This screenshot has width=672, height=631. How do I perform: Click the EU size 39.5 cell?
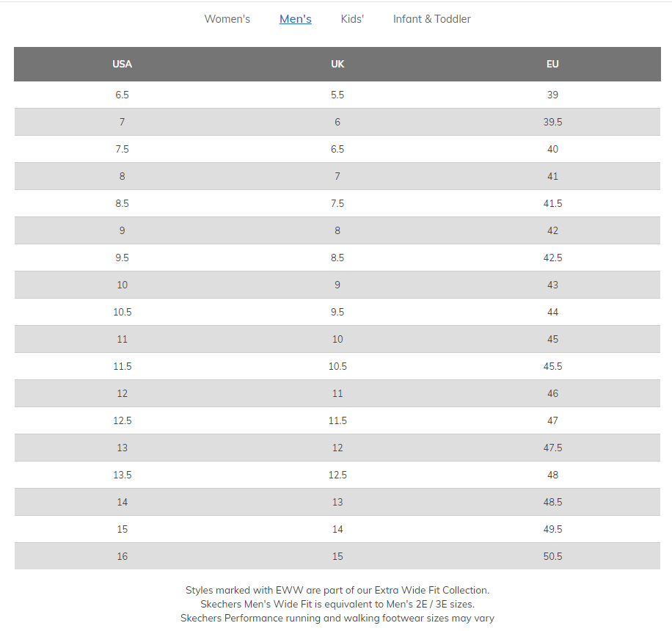[x=552, y=122]
